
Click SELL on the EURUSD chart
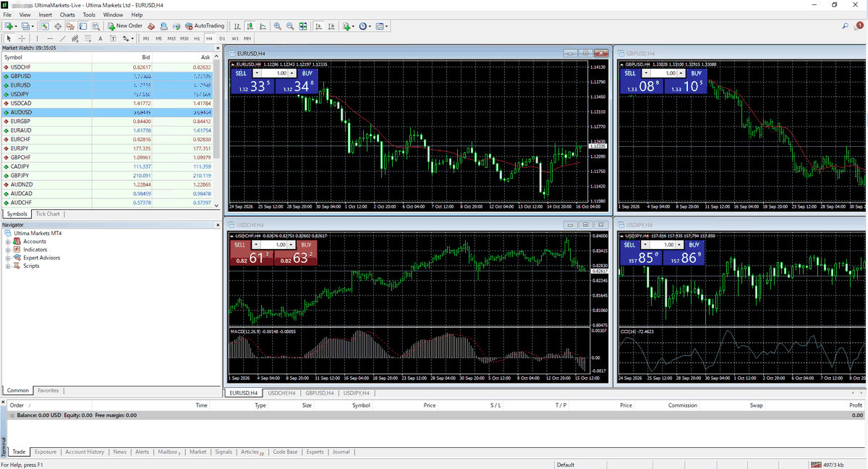241,73
